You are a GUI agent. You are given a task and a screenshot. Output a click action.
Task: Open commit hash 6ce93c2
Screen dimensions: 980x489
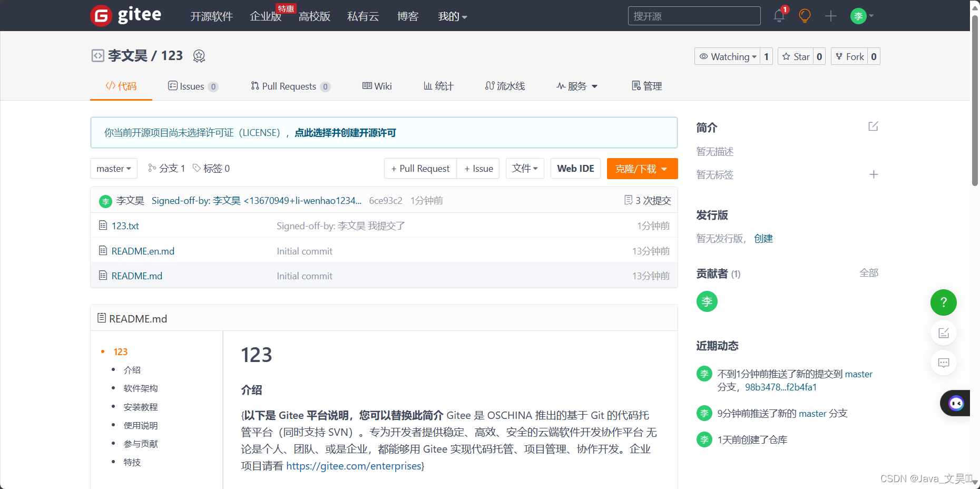(x=386, y=201)
